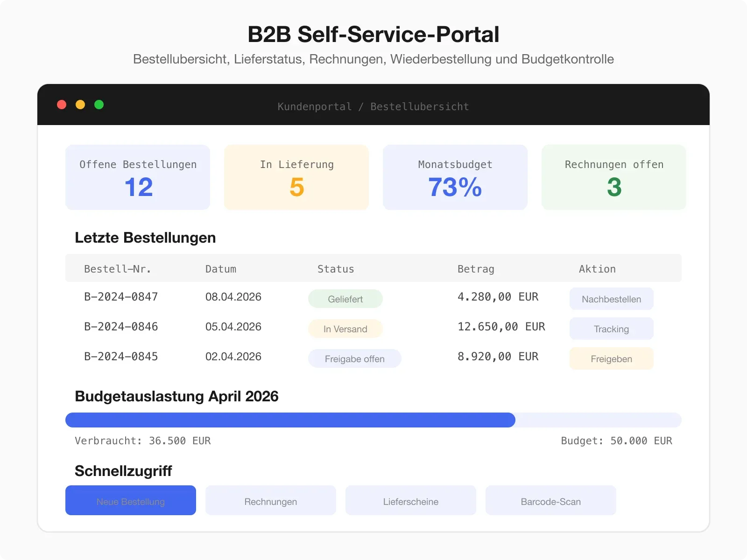The height and width of the screenshot is (560, 747).
Task: Launch the 'Barcode-Scan' function
Action: pyautogui.click(x=550, y=500)
